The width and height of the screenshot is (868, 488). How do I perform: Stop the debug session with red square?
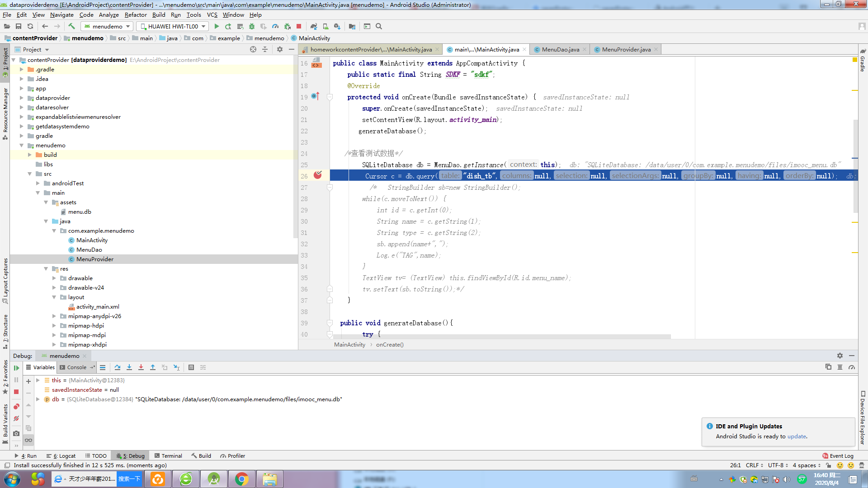pyautogui.click(x=16, y=392)
